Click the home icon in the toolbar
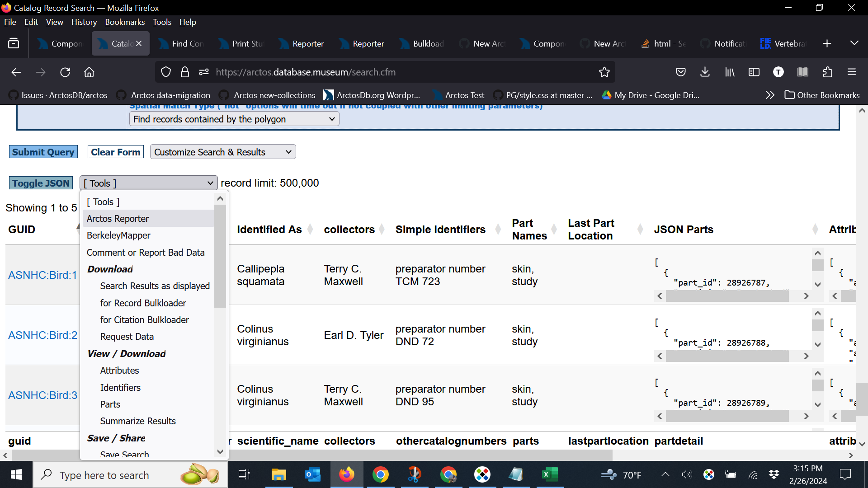Image resolution: width=868 pixels, height=488 pixels. pyautogui.click(x=89, y=72)
